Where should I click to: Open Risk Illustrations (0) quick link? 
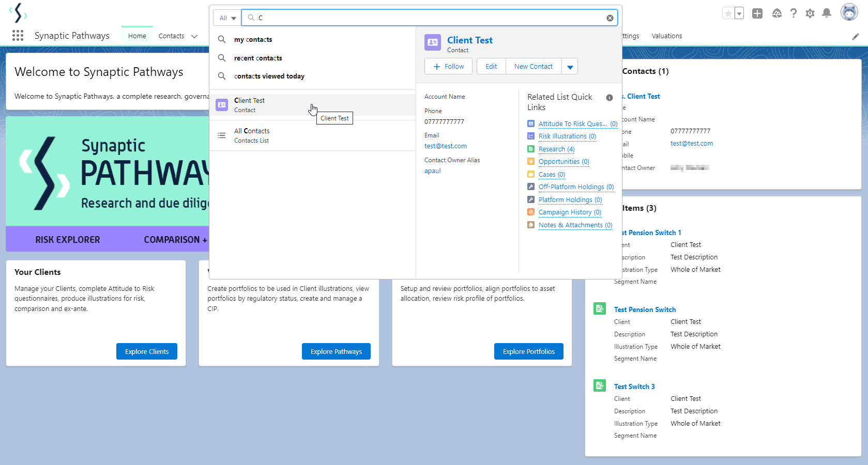pos(567,136)
